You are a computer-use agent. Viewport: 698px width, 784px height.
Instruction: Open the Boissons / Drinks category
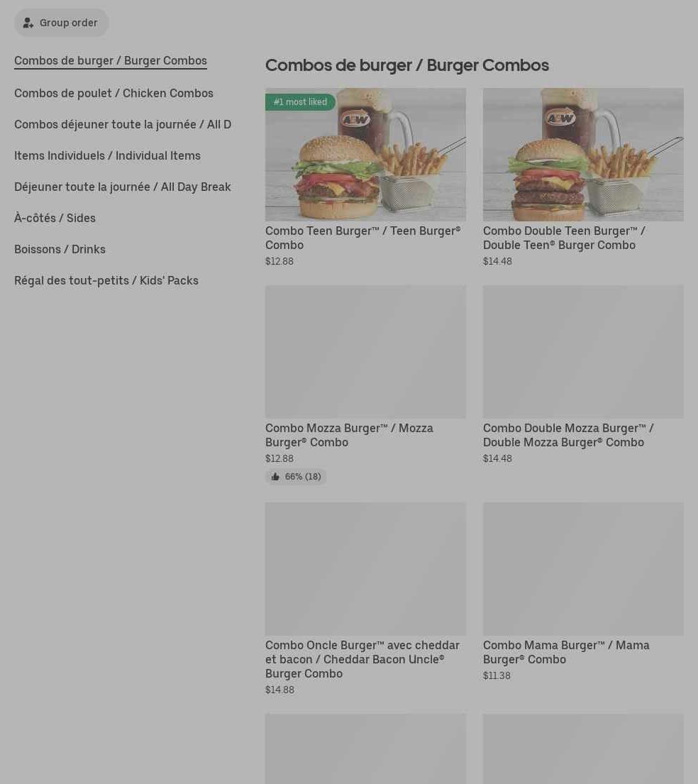[x=60, y=250]
